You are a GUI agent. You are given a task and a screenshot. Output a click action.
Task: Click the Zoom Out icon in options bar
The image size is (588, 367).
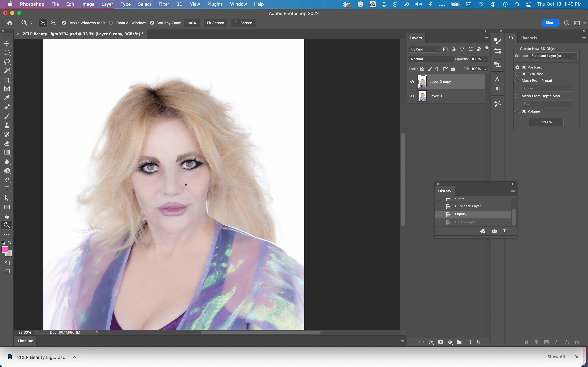pos(53,23)
